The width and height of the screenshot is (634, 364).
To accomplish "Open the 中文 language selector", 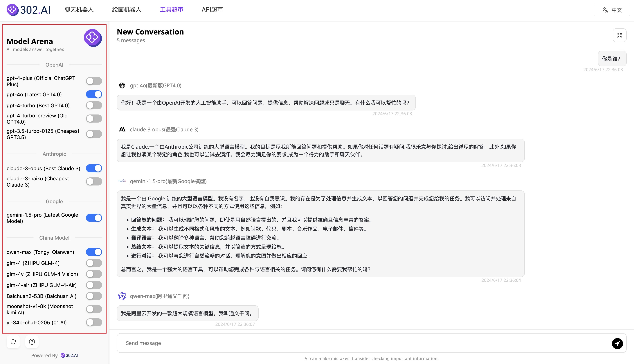I will [x=612, y=10].
